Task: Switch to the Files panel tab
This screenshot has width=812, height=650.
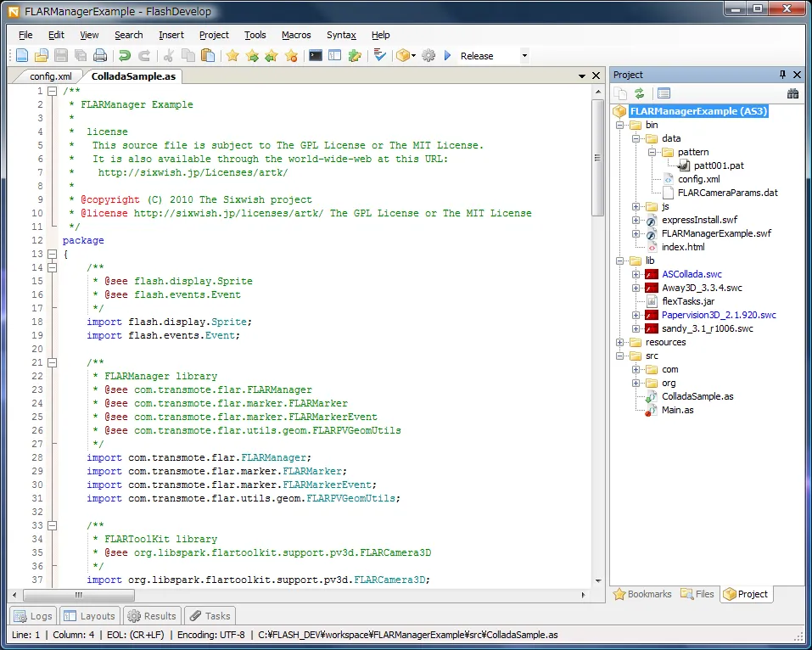Action: click(697, 594)
